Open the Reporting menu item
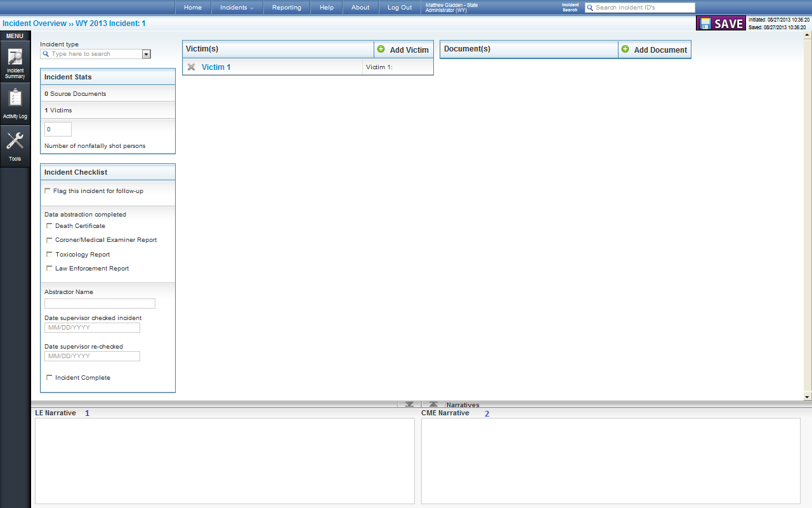This screenshot has width=812, height=508. (x=287, y=8)
